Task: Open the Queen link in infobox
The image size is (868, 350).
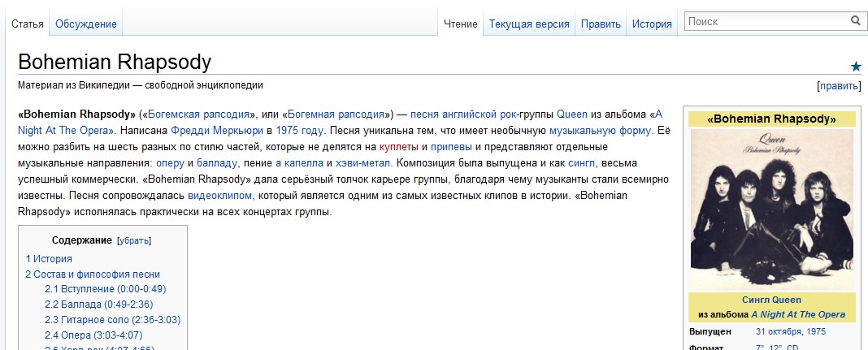Action: tap(787, 300)
